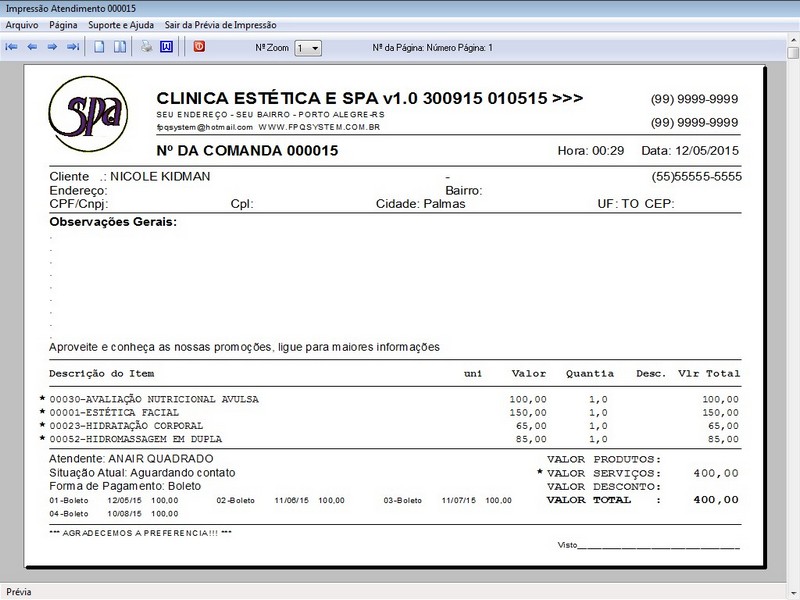Click the Hora: 00:29 text

[591, 151]
